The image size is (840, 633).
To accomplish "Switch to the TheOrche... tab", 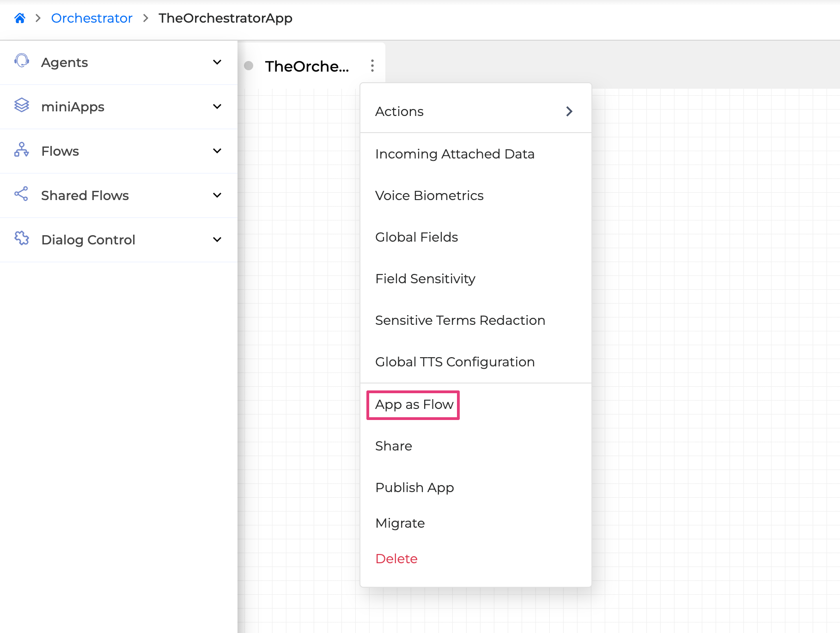I will pos(307,66).
